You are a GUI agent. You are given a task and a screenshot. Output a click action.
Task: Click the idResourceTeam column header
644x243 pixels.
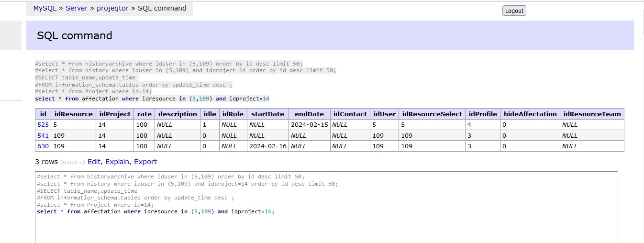tap(592, 114)
